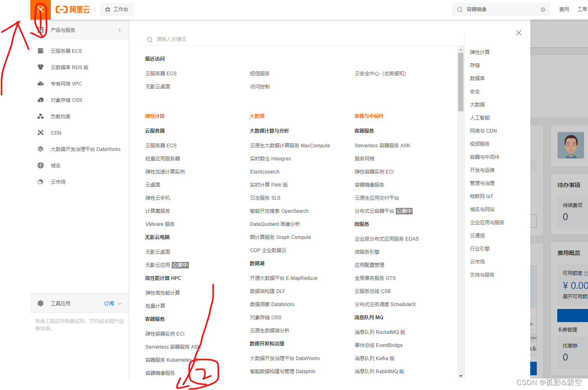This screenshot has height=390, width=588.
Task: Jump to 数据库 category
Action: [x=477, y=79]
